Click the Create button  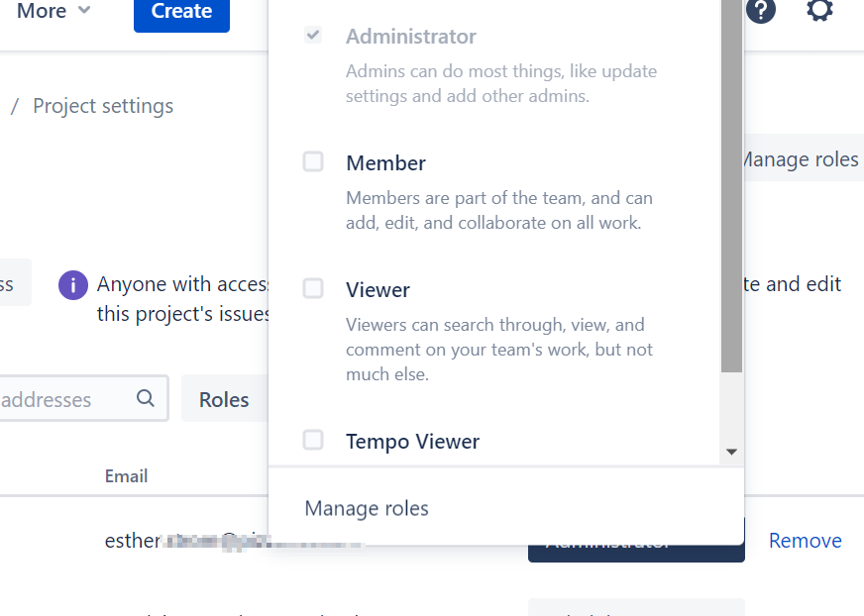(181, 11)
